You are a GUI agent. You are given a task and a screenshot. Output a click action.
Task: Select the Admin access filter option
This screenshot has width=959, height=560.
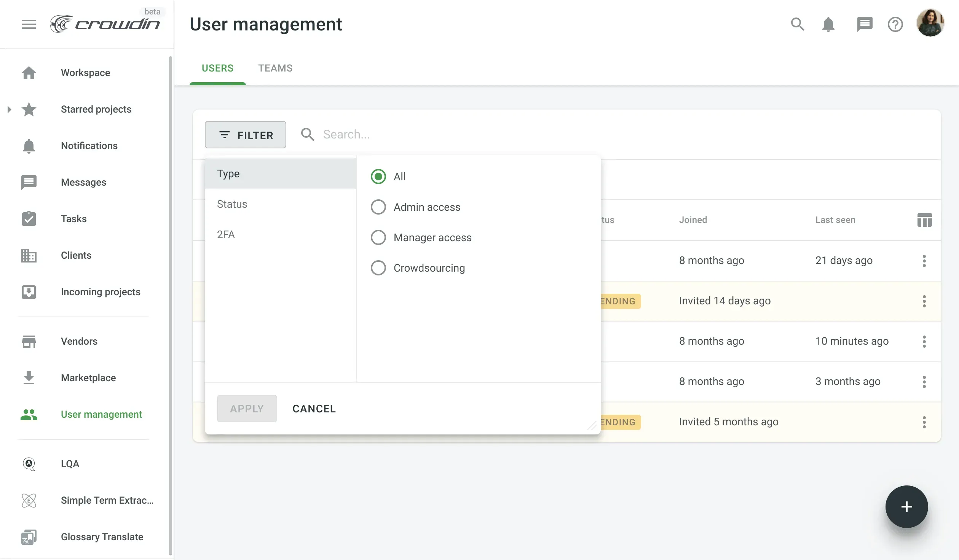(x=378, y=207)
